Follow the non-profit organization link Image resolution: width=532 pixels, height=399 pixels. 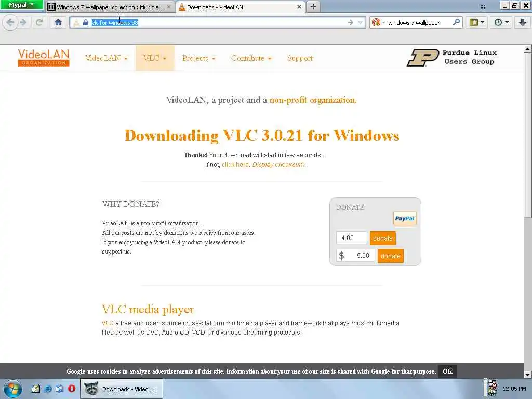click(313, 100)
